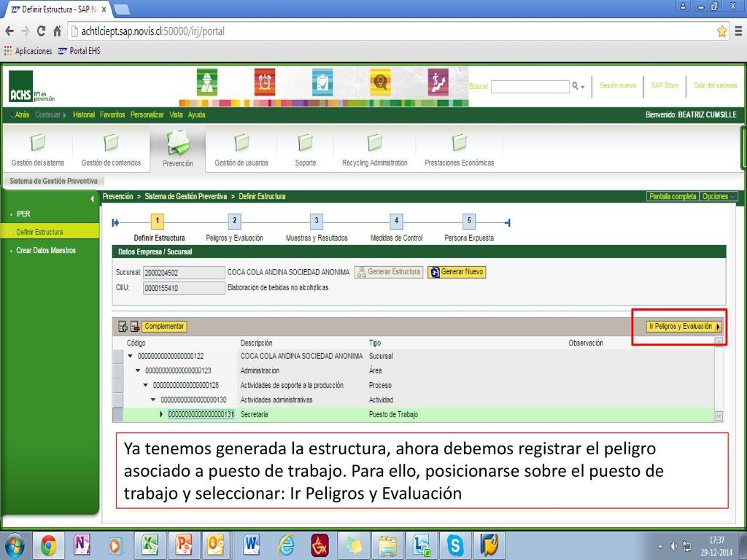Click roadmap end marker after step 5
This screenshot has width=747, height=560.
tap(508, 222)
